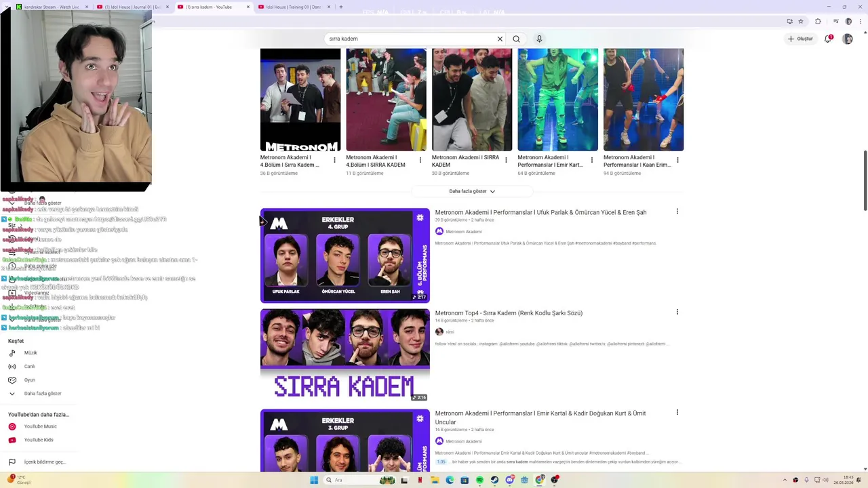Screen dimensions: 868x488
Task: Open Windows Start menu
Action: pyautogui.click(x=314, y=480)
